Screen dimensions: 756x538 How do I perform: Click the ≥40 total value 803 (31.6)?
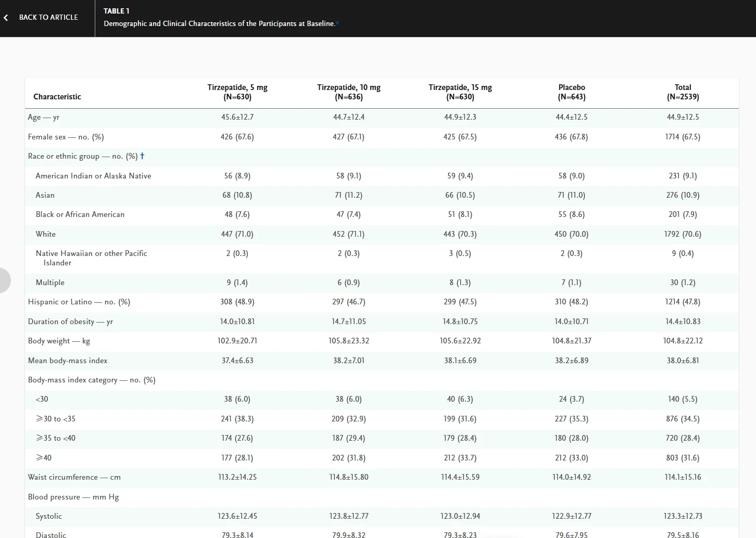683,458
